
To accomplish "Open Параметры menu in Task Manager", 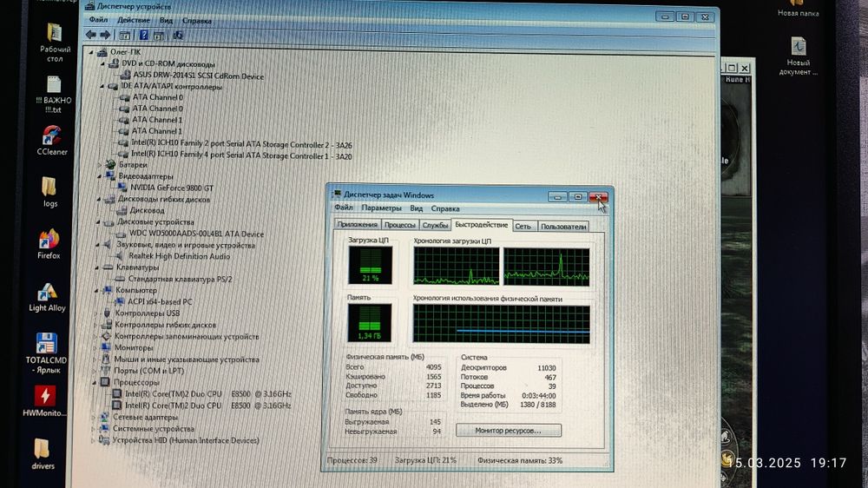I will 381,208.
